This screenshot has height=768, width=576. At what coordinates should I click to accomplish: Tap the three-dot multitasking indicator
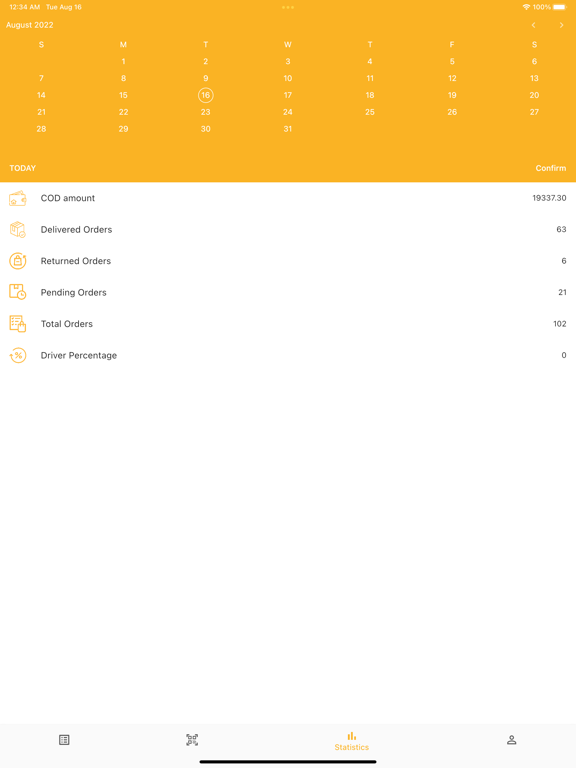(x=288, y=7)
